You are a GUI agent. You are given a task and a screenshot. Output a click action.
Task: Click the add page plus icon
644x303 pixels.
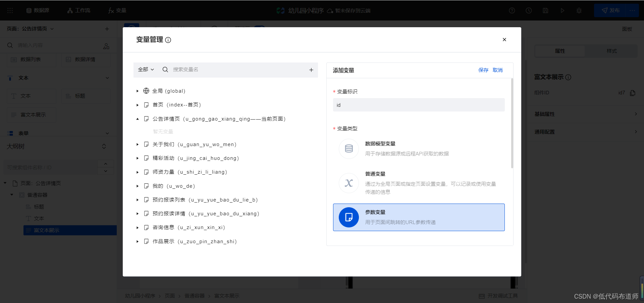pos(107,29)
